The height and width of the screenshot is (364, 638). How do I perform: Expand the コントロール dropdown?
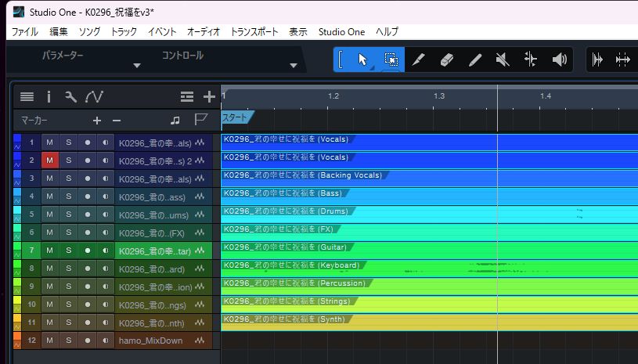point(294,65)
